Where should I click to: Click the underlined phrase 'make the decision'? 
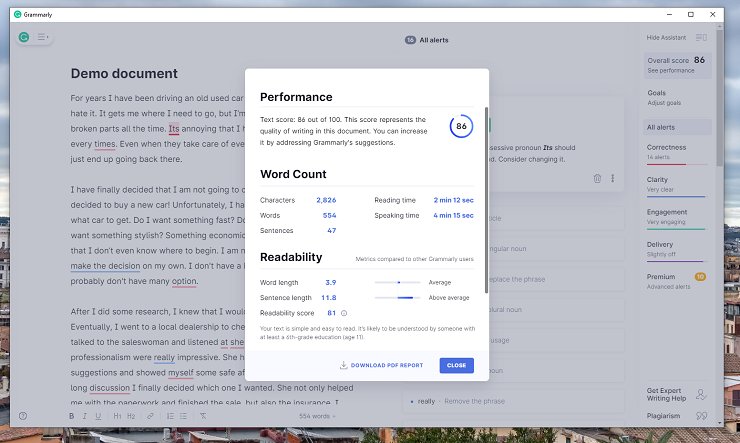[105, 266]
